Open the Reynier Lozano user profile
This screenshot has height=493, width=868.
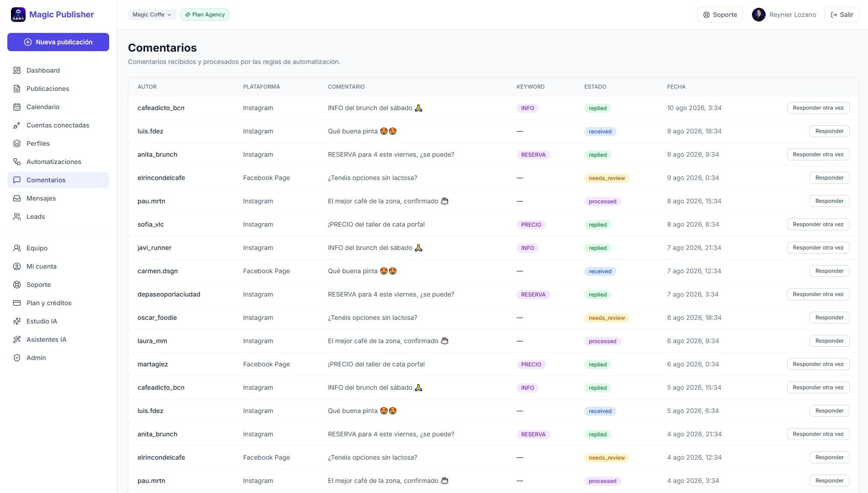[784, 15]
